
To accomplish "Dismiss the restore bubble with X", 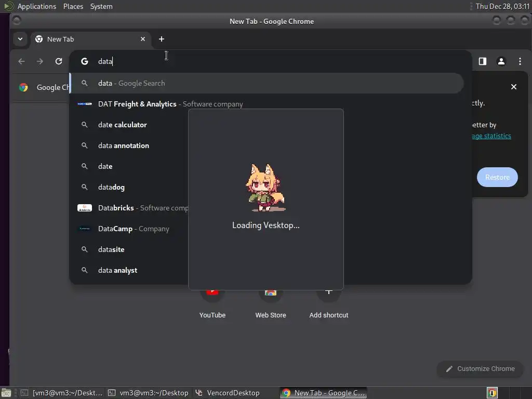I will 514,87.
